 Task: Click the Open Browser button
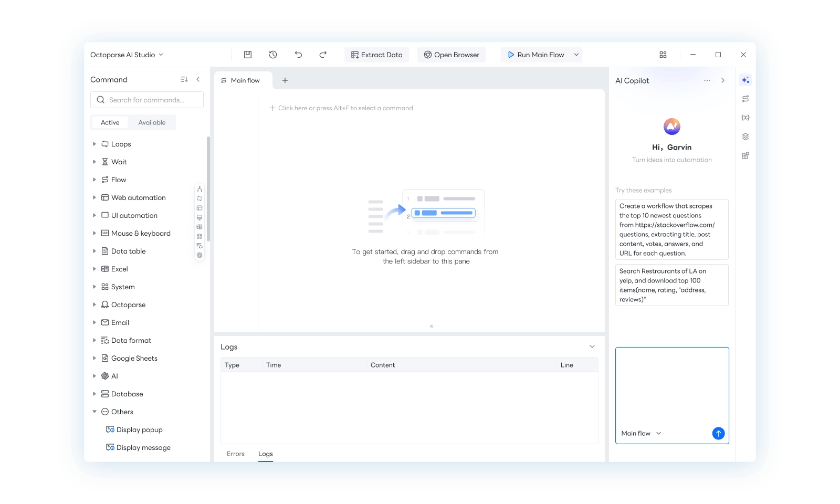point(451,55)
